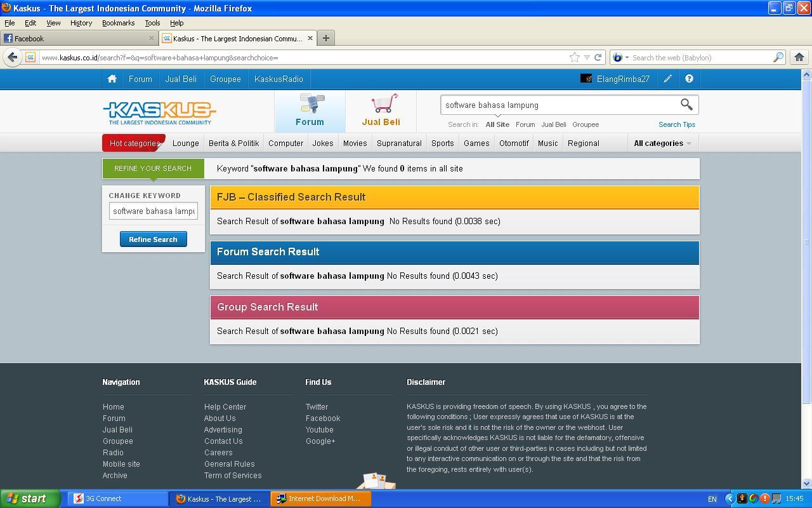Click the browser back arrow button
This screenshot has width=812, height=508.
(x=12, y=57)
